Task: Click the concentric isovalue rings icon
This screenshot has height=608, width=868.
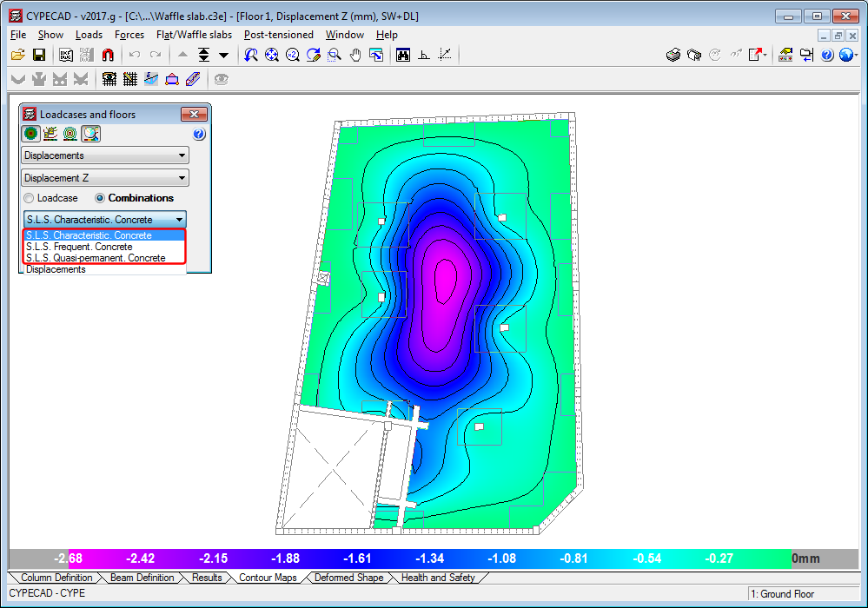Action: coord(70,134)
